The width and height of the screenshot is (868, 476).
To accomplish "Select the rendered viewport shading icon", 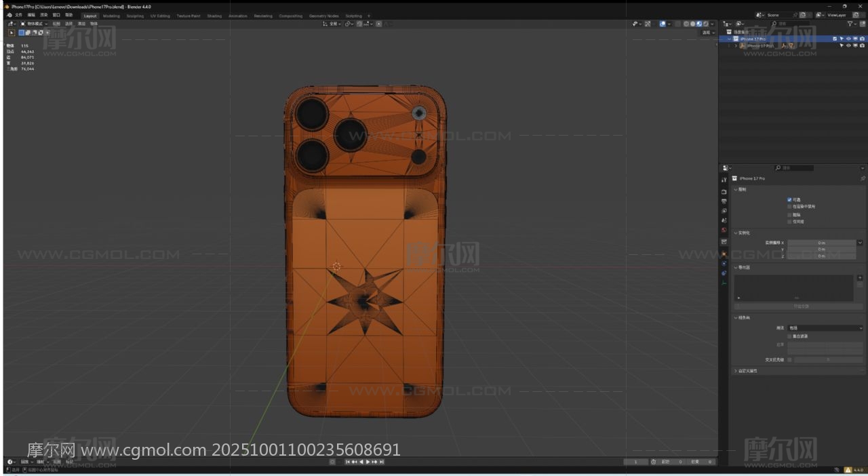I will [706, 24].
